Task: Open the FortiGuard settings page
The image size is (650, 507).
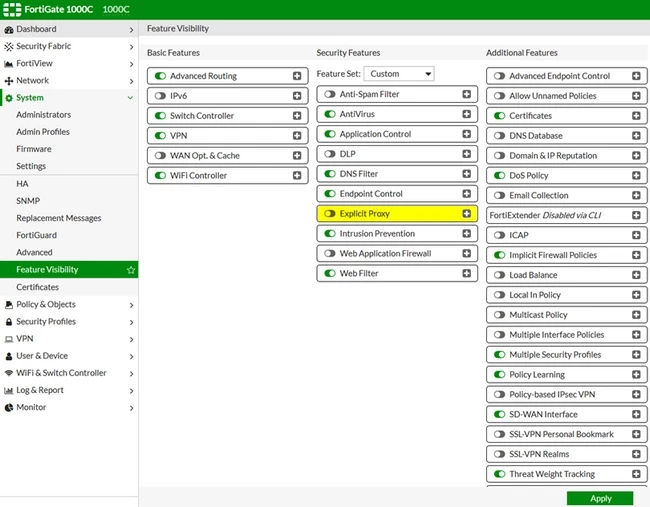Action: pyautogui.click(x=36, y=235)
